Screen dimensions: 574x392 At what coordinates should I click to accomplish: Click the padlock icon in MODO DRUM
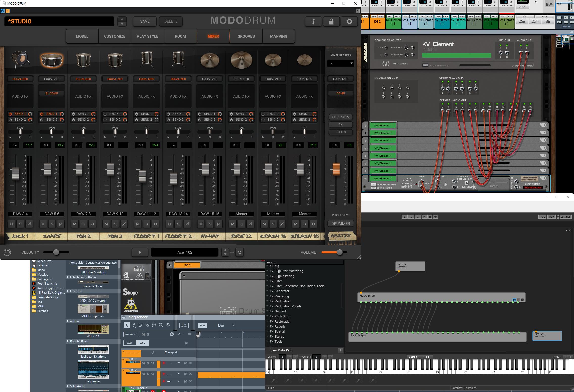point(331,21)
